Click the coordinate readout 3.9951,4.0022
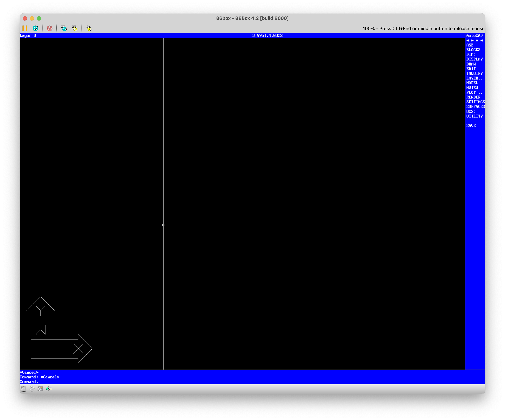The height and width of the screenshot is (420, 505). tap(267, 36)
